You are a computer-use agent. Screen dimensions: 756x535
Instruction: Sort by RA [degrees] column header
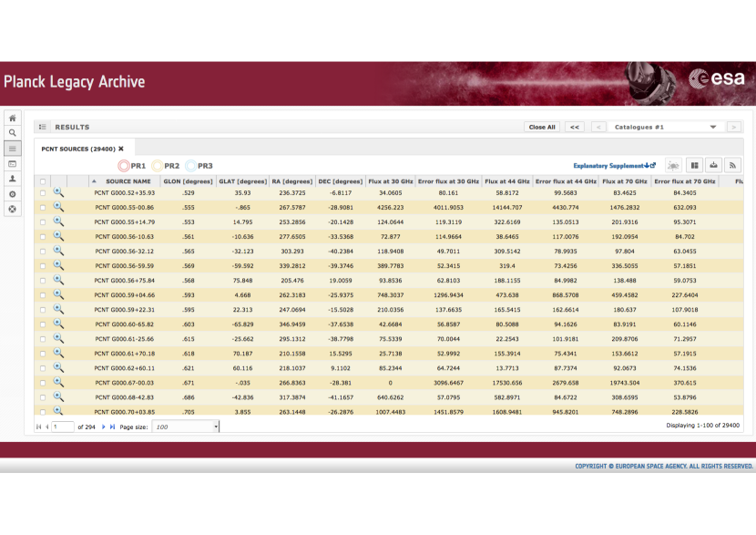(292, 181)
